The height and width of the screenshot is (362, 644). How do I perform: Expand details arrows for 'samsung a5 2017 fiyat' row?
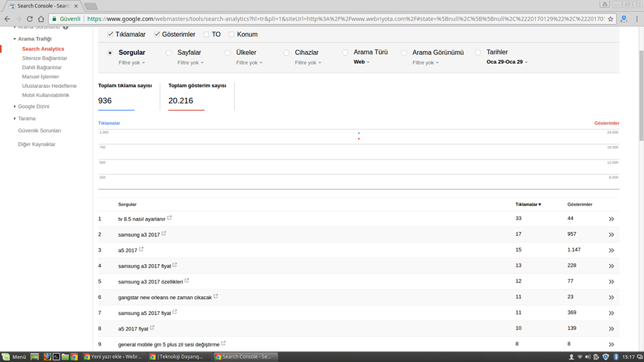coord(611,313)
